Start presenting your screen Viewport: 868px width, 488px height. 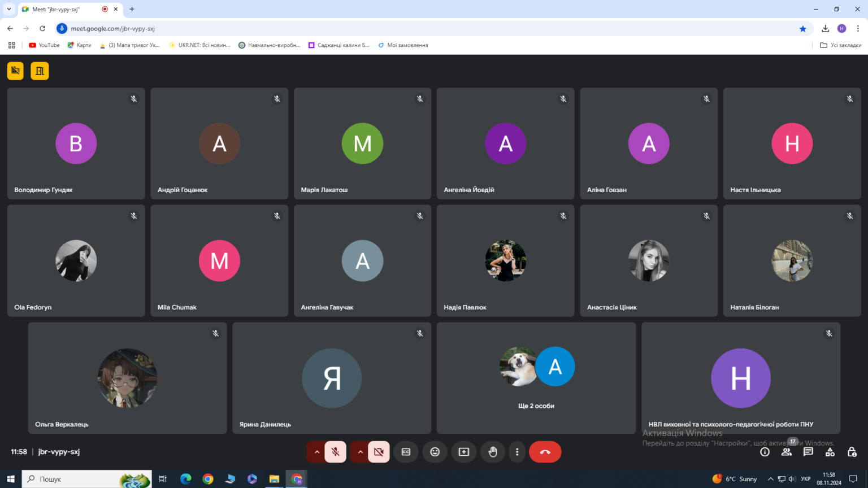(x=464, y=452)
